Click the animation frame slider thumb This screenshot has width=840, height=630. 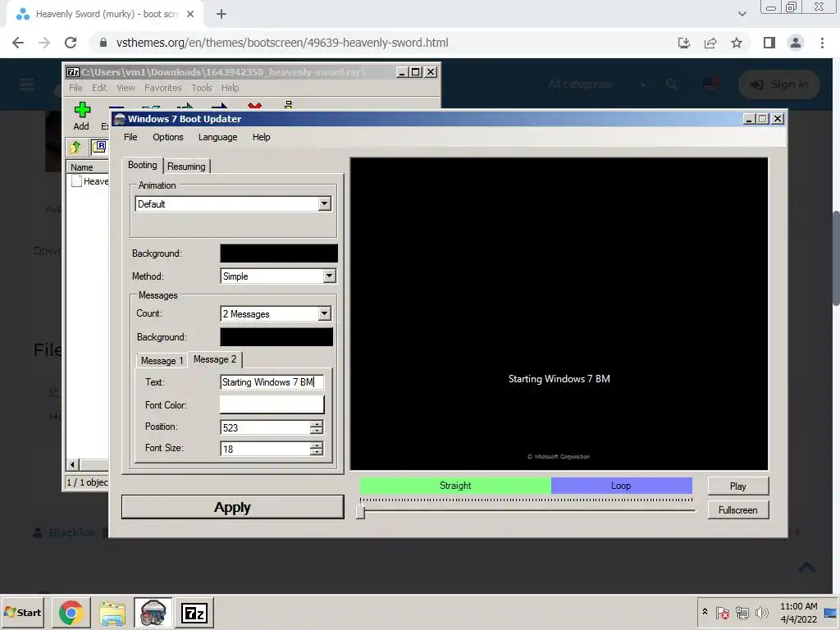click(x=361, y=510)
